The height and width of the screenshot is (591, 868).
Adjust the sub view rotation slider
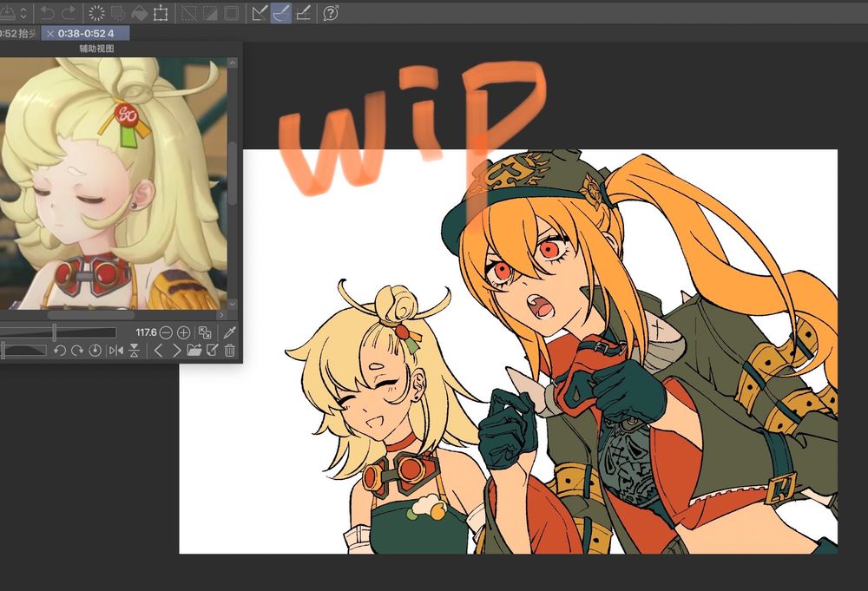(23, 350)
